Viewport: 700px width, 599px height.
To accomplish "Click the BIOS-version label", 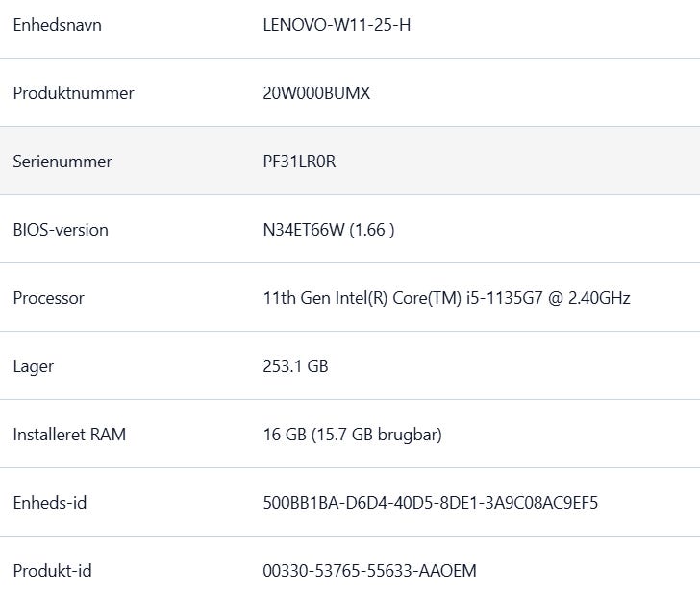I will pos(61,230).
